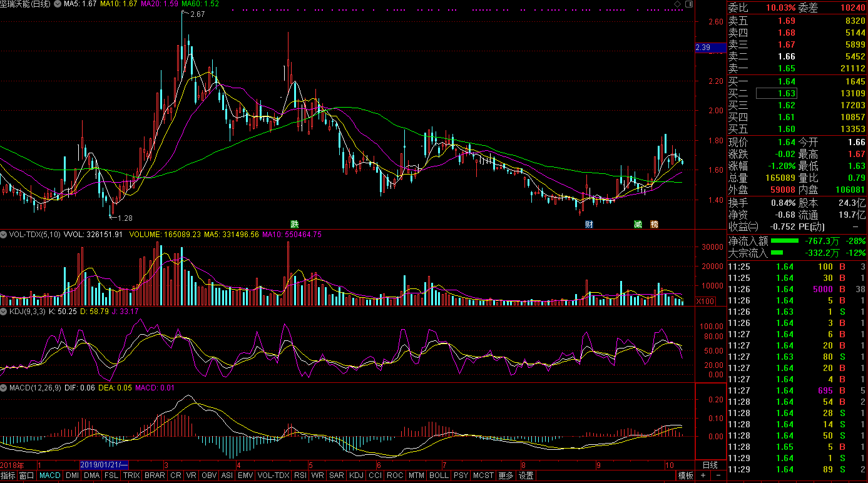This screenshot has height=483, width=868.
Task: Click 更多 to show more indicators
Action: coord(506,475)
